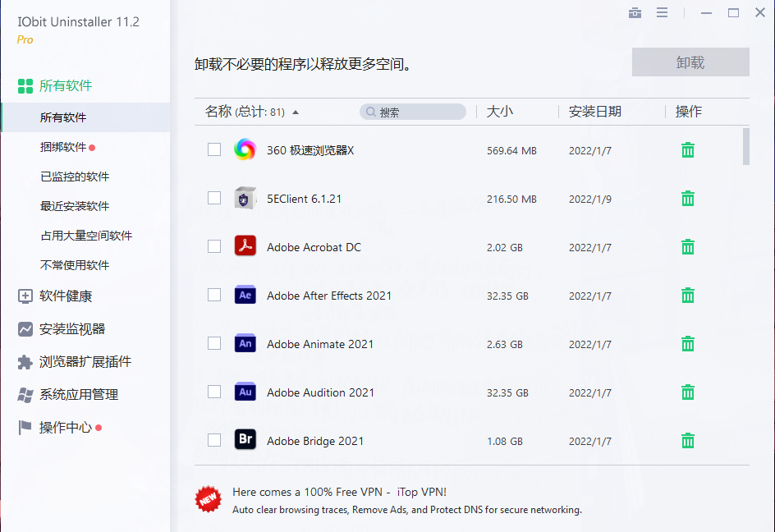Click the vertical scrollbar thumb of the program list
The image size is (775, 532).
coord(745,146)
